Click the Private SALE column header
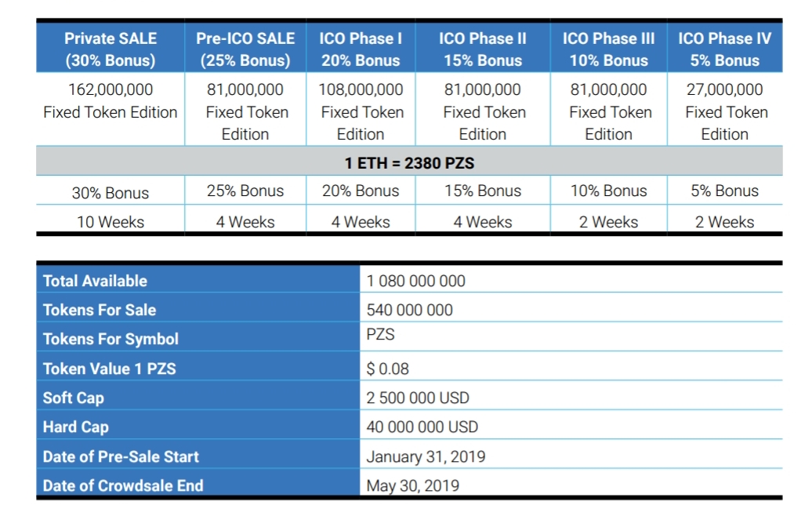 [111, 49]
